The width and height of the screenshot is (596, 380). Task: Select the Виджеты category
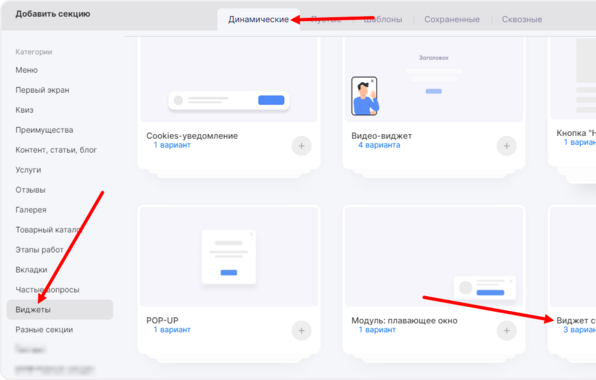coord(60,309)
